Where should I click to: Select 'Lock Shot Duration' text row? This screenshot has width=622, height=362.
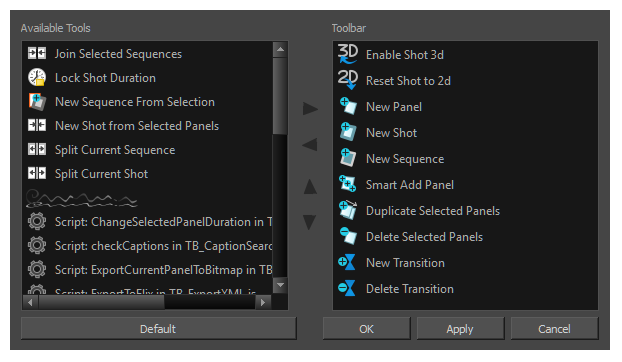tap(105, 78)
